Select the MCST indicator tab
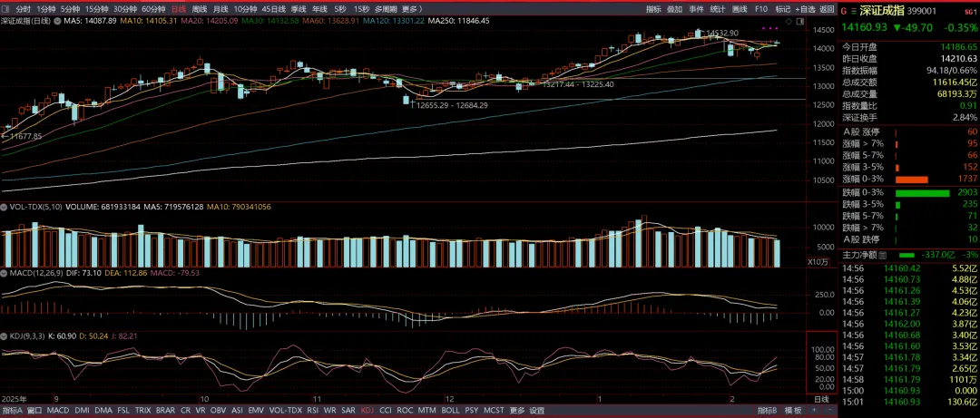Screen dimensions: 980x418 pos(494,411)
